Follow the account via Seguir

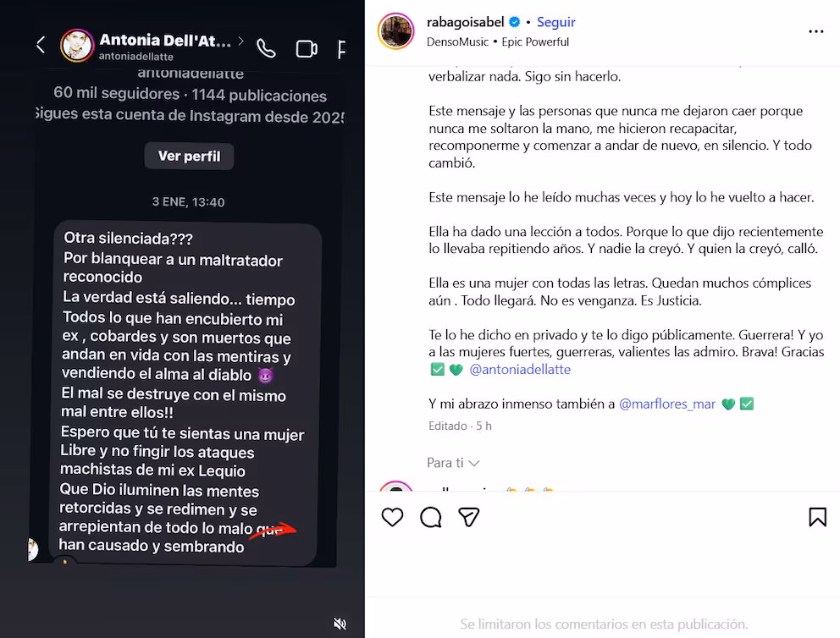tap(556, 22)
